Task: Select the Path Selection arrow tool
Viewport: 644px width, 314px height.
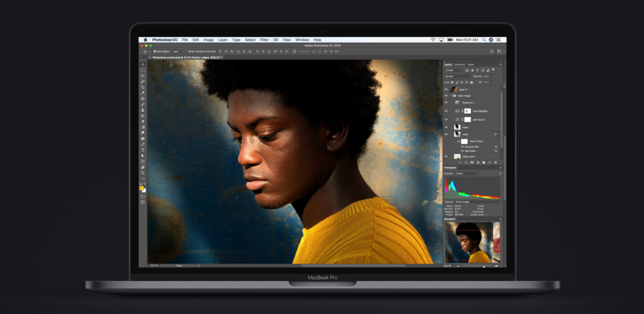Action: [x=142, y=156]
